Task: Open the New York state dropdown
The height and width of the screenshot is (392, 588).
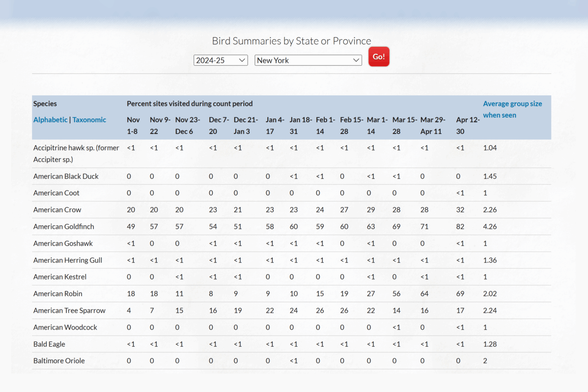Action: [x=308, y=60]
